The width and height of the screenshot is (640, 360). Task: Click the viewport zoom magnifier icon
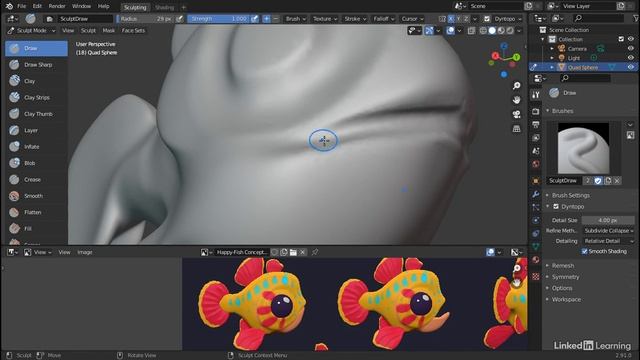[x=516, y=85]
